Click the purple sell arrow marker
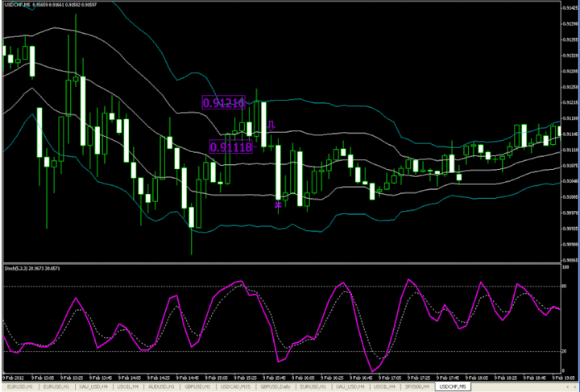The image size is (580, 392). (x=271, y=126)
